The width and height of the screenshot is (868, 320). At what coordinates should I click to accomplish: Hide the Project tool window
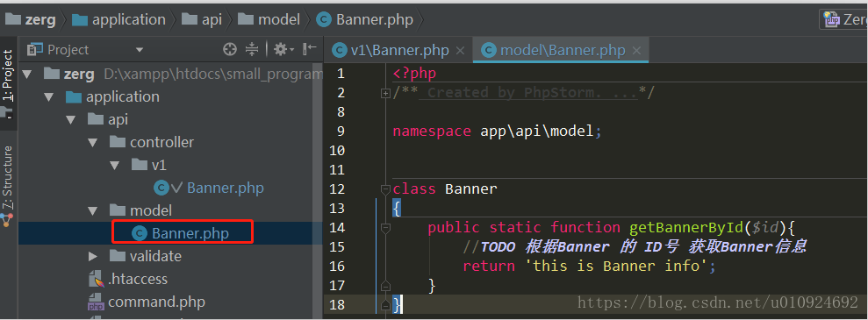click(x=310, y=49)
